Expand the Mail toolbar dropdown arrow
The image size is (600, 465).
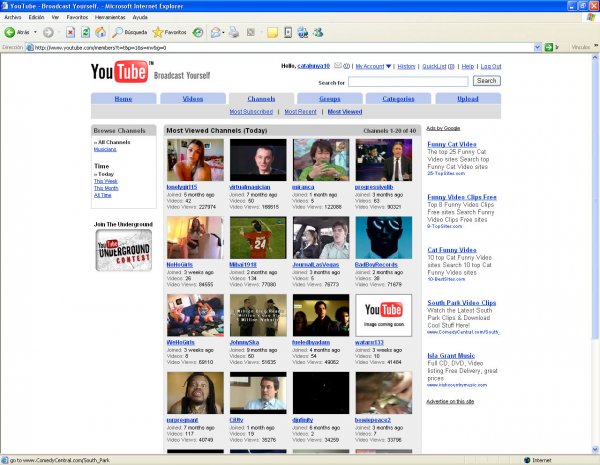[x=223, y=33]
